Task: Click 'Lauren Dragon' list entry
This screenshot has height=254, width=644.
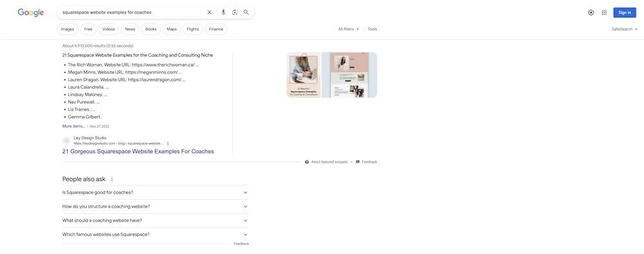Action: pos(127,80)
